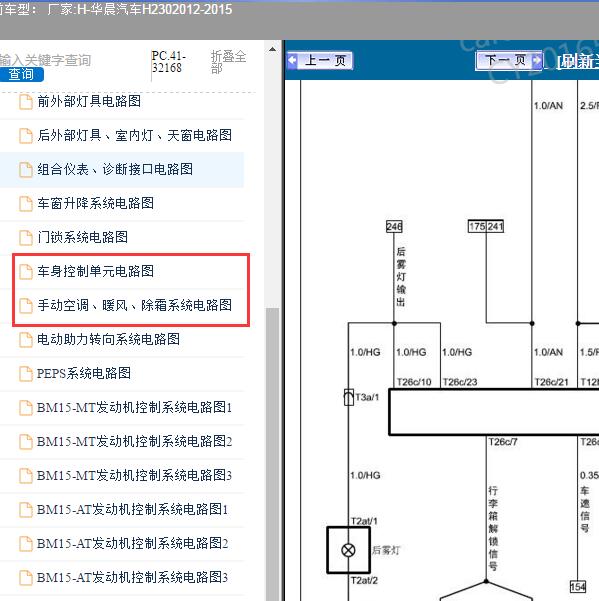The width and height of the screenshot is (599, 601).
Task: Open 手动空调、暖风、除霜系统电路图
Action: click(135, 305)
